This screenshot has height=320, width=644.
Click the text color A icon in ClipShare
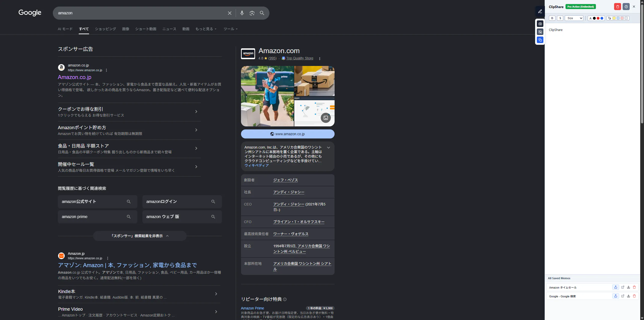(590, 18)
